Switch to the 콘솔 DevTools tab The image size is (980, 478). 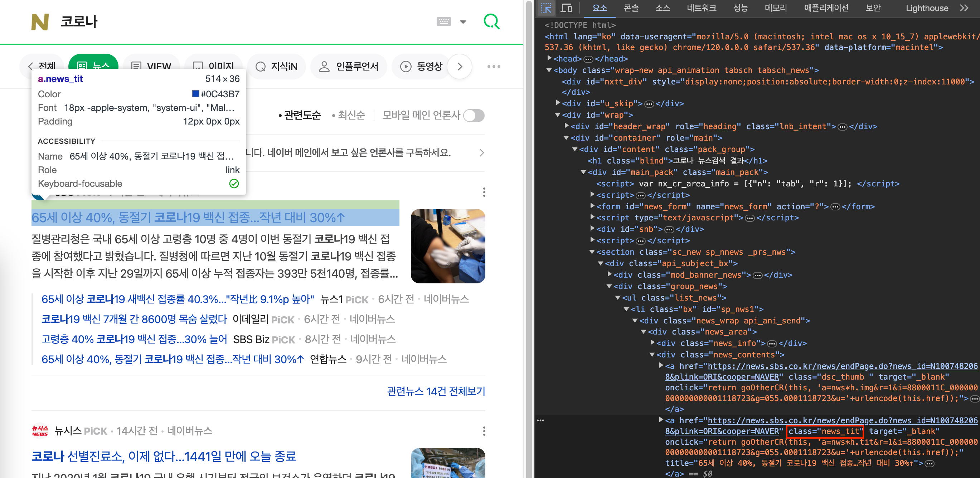click(631, 8)
